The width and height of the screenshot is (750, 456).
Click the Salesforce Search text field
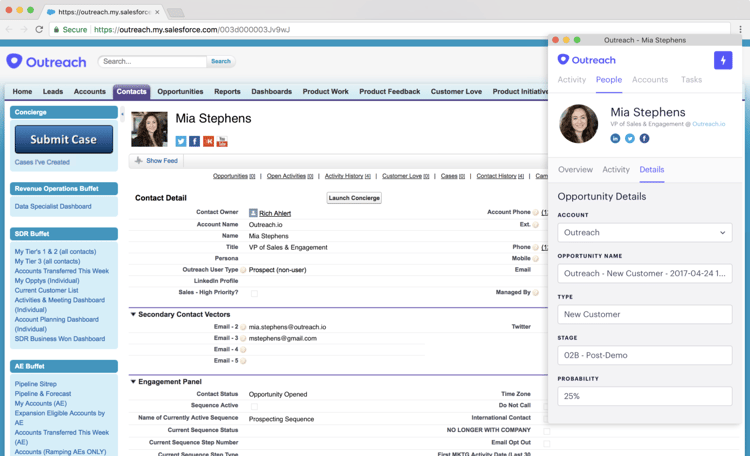[x=152, y=61]
